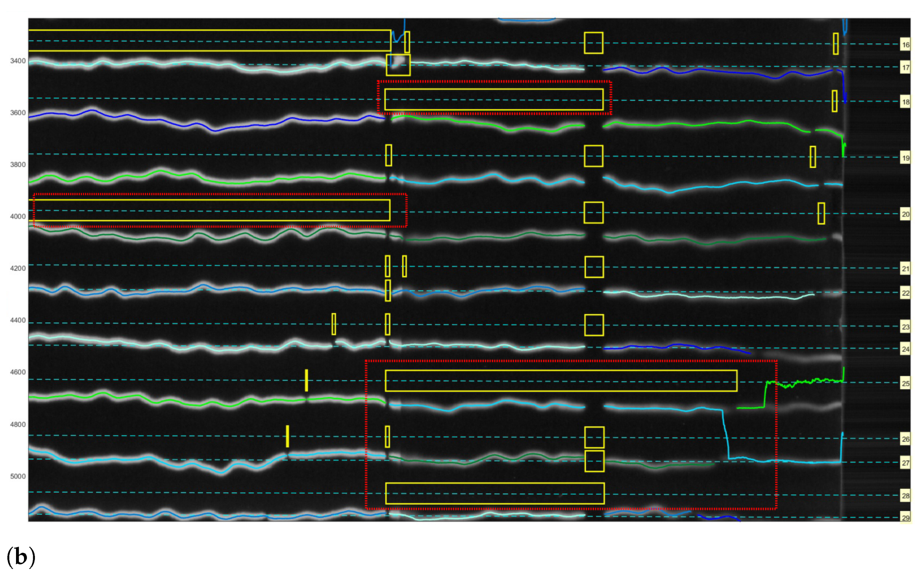The image size is (924, 580).
Task: Select the label tag 22 on the right
Action: 906,292
